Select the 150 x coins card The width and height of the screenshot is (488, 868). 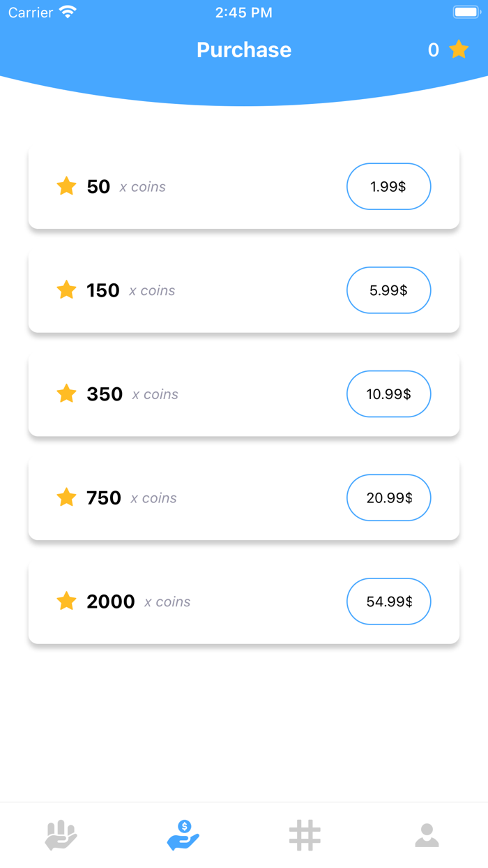(x=243, y=290)
